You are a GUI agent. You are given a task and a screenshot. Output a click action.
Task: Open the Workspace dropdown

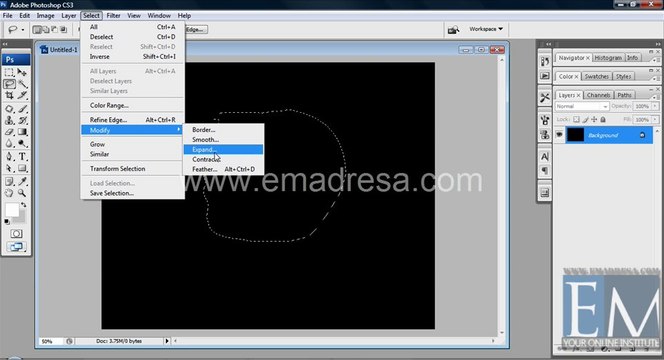[x=486, y=29]
